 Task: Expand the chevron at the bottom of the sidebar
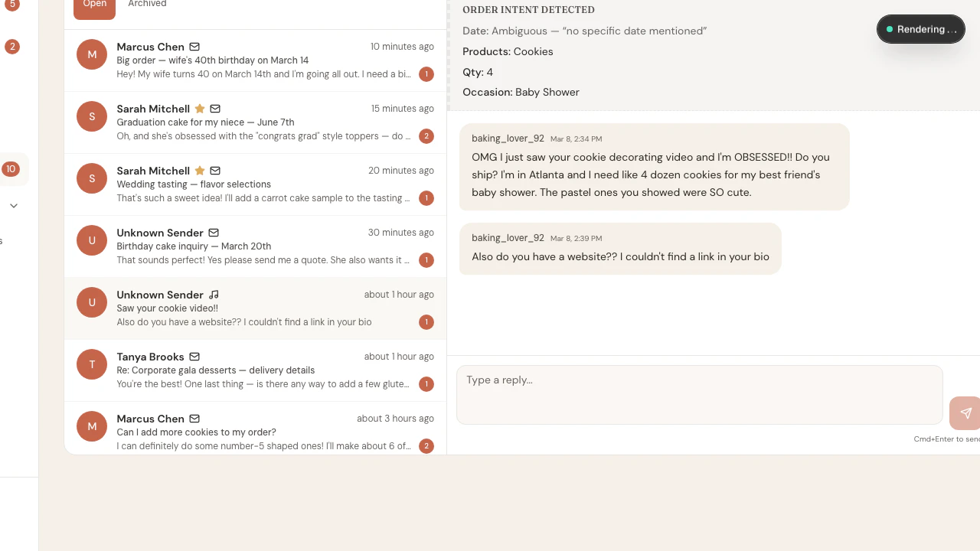coord(14,205)
